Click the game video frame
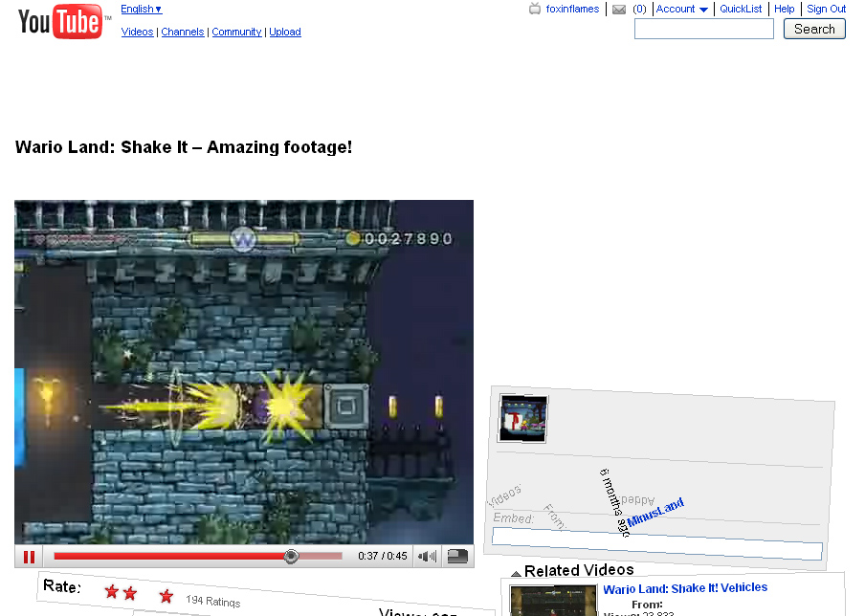This screenshot has height=616, width=865. click(244, 372)
